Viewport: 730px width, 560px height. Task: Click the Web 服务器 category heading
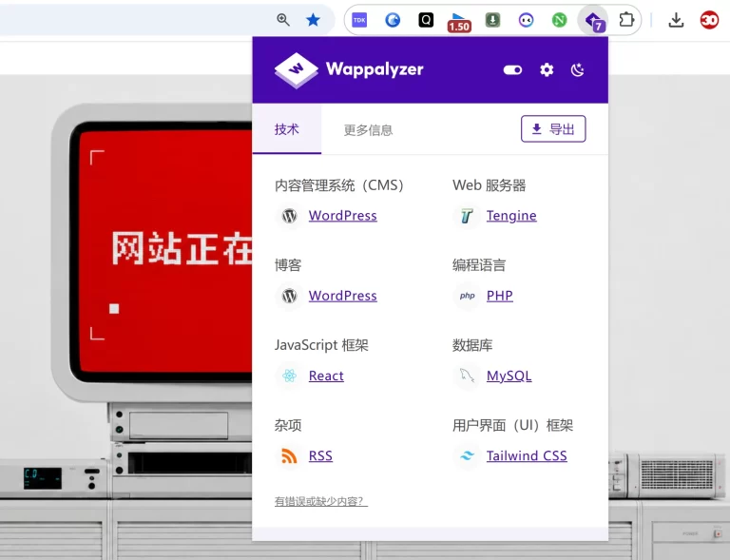[489, 185]
